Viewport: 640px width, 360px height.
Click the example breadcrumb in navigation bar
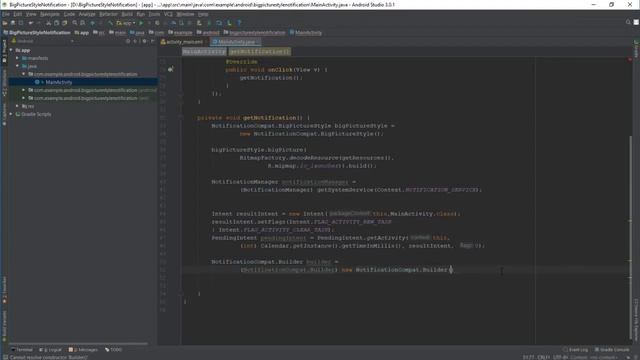(181, 33)
